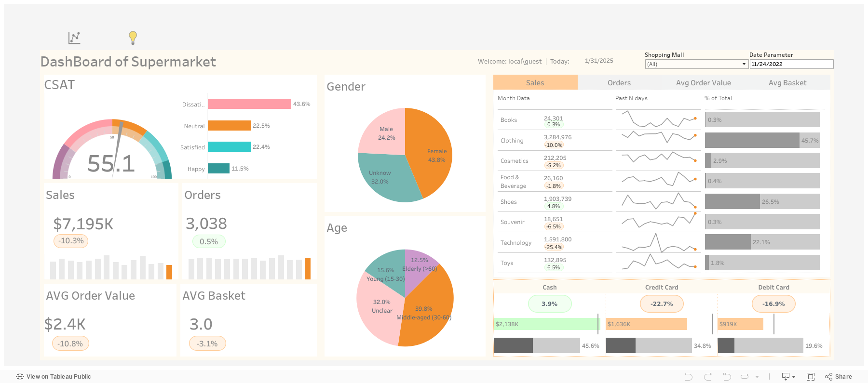868x383 pixels.
Task: Enter full screen mode
Action: tap(811, 377)
